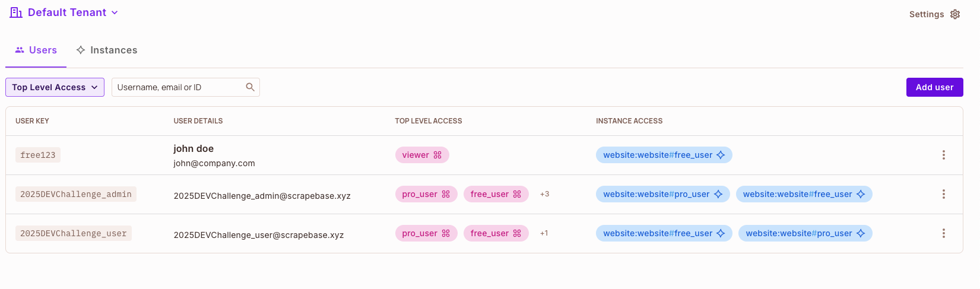Click website:website#free_user instance tag for john doe

point(664,155)
